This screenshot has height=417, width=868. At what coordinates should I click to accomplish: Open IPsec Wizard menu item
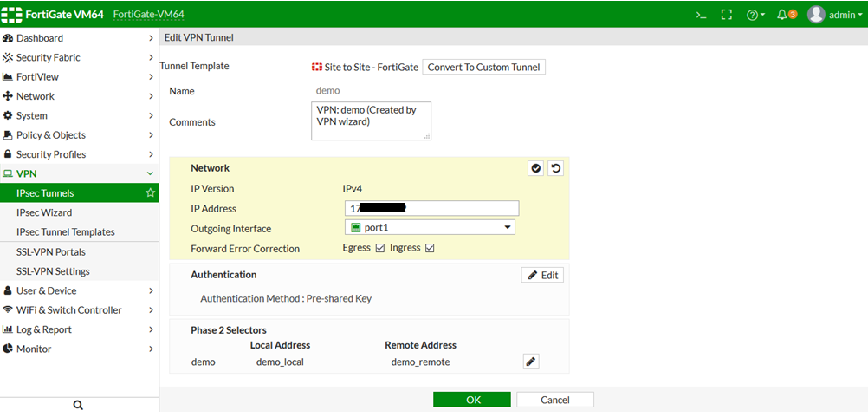(44, 212)
